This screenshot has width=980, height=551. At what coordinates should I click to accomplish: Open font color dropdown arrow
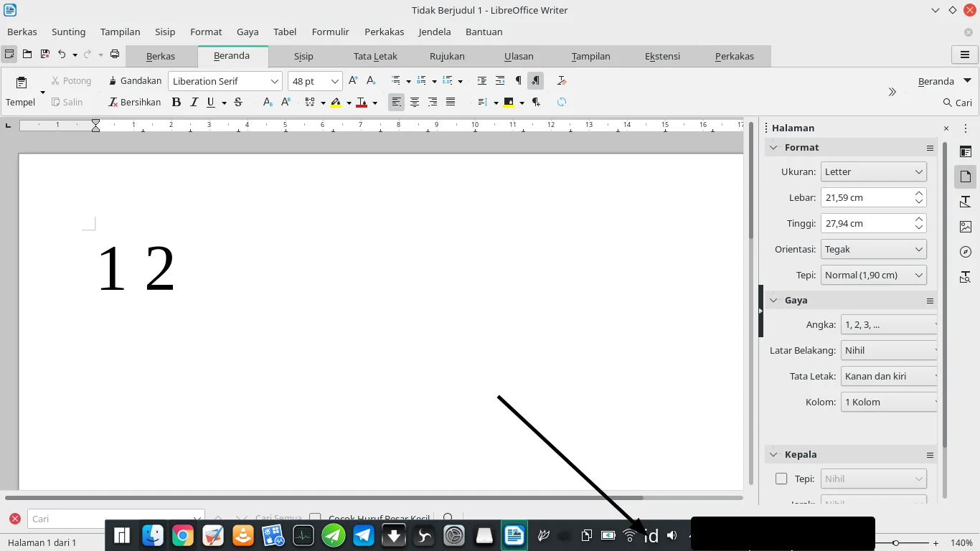coord(374,103)
